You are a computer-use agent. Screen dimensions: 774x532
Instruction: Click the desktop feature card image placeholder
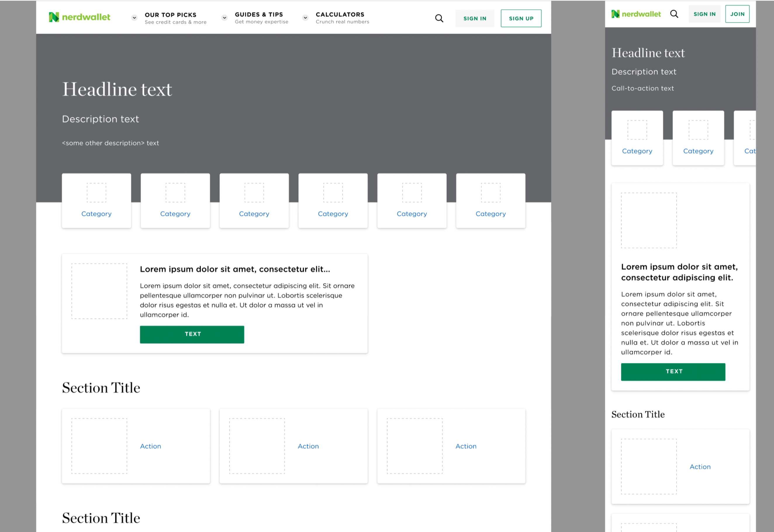(99, 291)
